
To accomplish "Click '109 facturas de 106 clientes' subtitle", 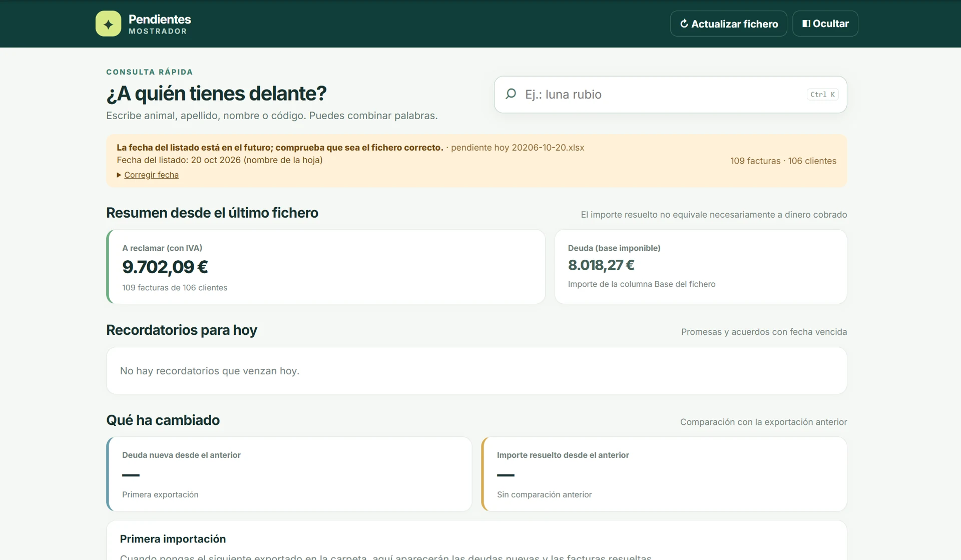I will 175,288.
